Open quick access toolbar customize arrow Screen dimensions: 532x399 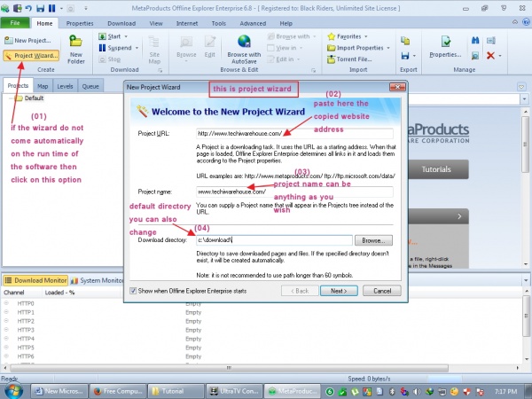click(x=86, y=8)
